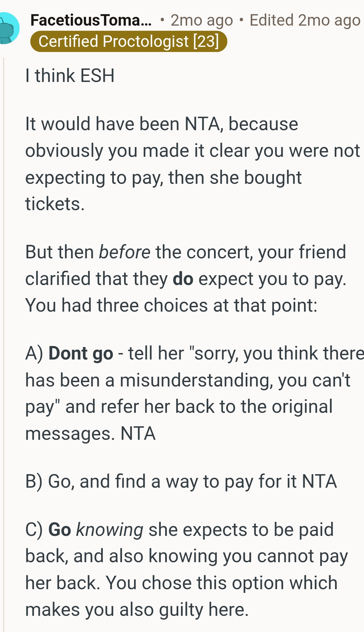
Task: Click the "2mo ago" comment timestamp
Action: point(202,20)
